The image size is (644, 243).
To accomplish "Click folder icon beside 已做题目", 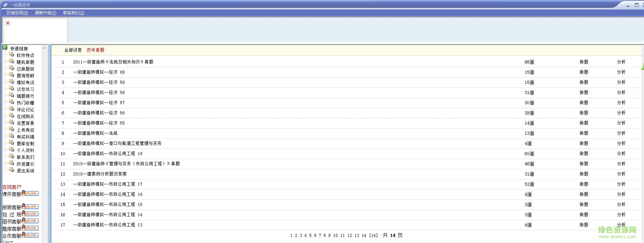I will 12,68.
